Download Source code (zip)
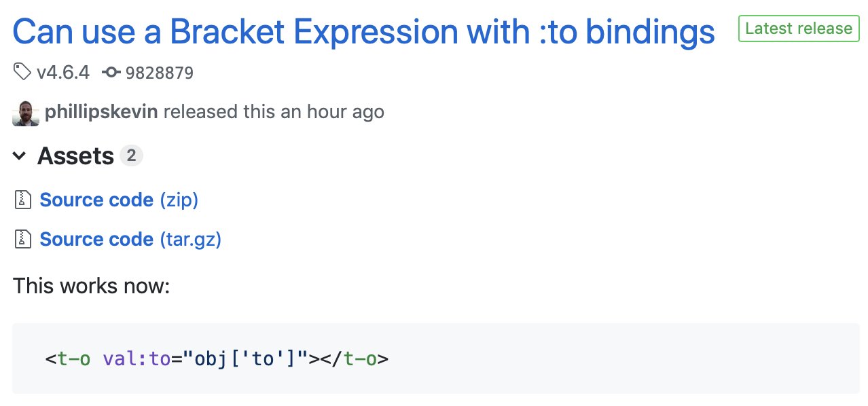This screenshot has width=868, height=406. (x=119, y=200)
